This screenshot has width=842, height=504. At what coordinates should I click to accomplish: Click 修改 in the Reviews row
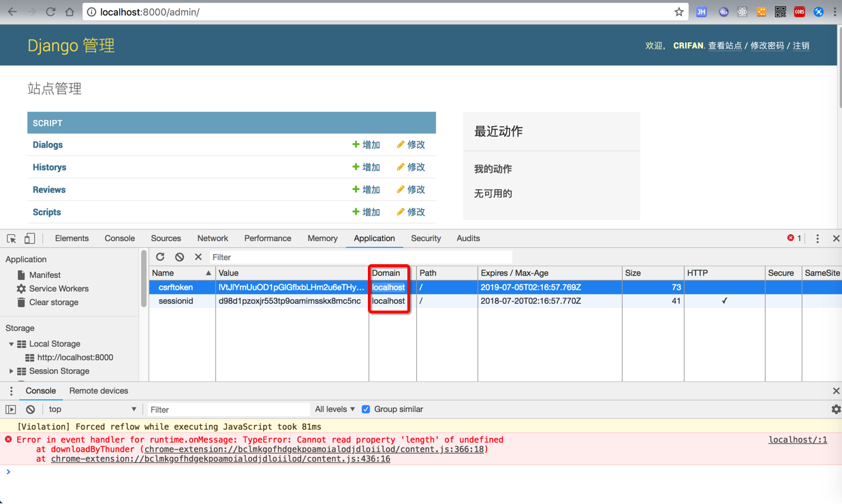[411, 190]
